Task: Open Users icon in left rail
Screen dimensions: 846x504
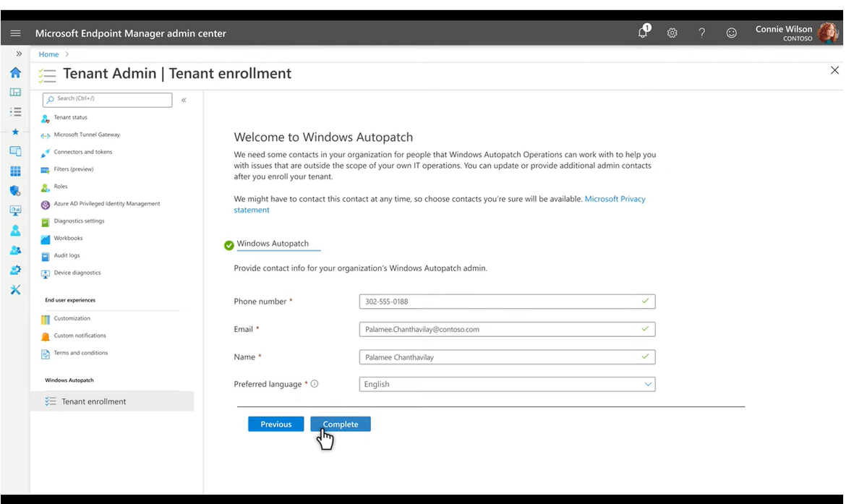Action: pyautogui.click(x=16, y=231)
